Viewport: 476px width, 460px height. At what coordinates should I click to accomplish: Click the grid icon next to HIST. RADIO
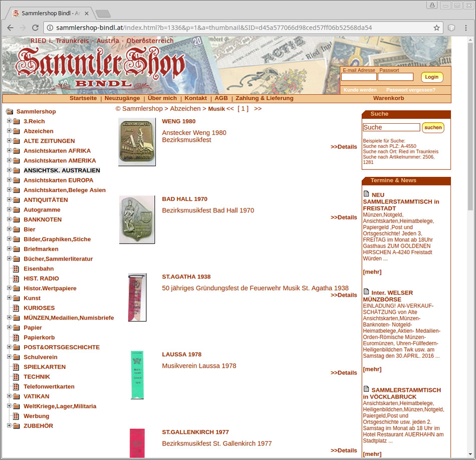click(x=16, y=279)
